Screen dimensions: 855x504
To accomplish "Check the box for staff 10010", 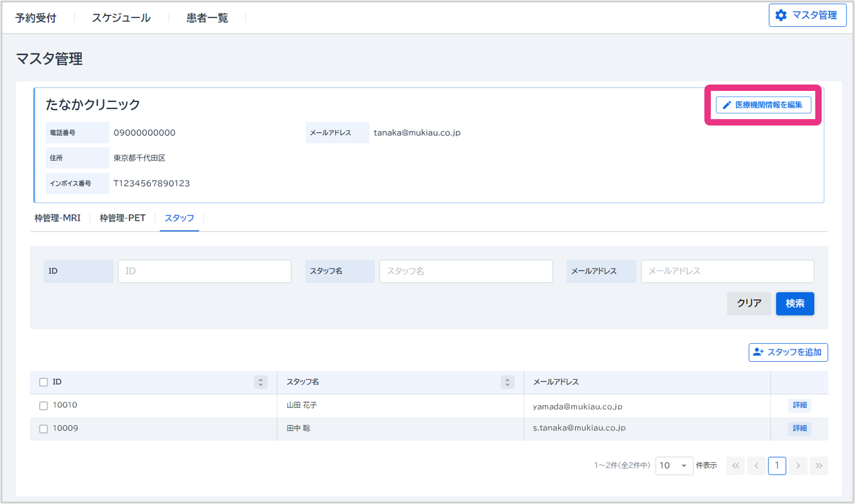I will point(44,405).
